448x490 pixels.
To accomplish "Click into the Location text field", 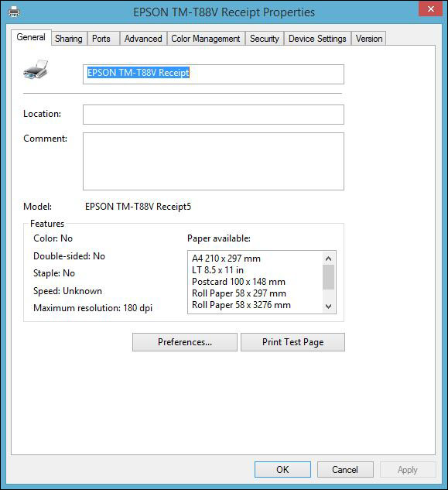I will point(214,115).
